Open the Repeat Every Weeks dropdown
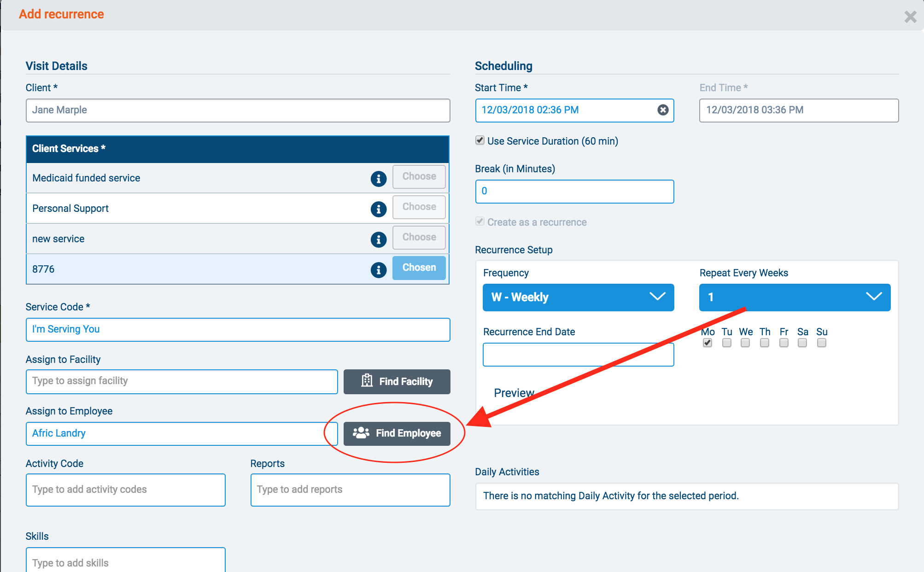 [x=795, y=297]
